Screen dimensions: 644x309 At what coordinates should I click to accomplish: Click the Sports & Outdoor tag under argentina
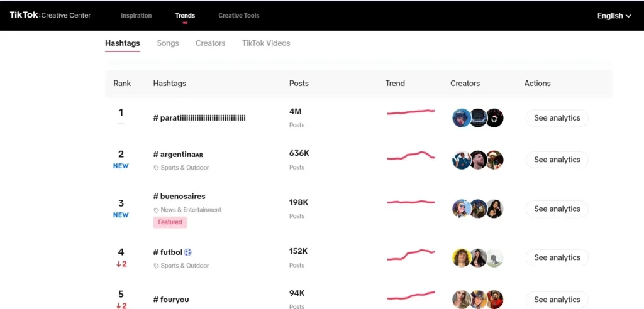pyautogui.click(x=181, y=168)
